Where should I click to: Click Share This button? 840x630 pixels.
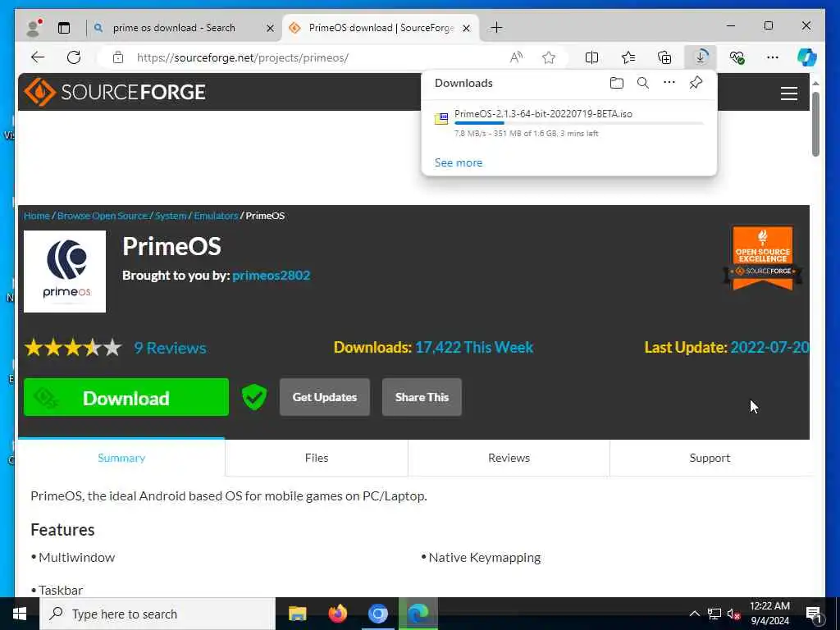point(422,397)
